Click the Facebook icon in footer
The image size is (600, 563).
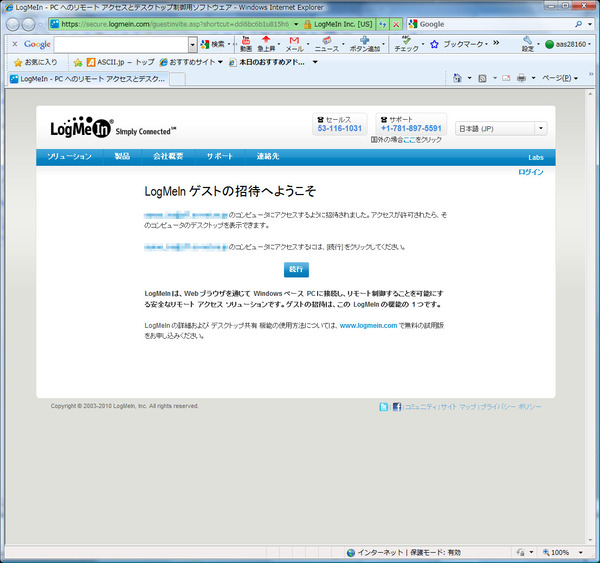(x=397, y=407)
